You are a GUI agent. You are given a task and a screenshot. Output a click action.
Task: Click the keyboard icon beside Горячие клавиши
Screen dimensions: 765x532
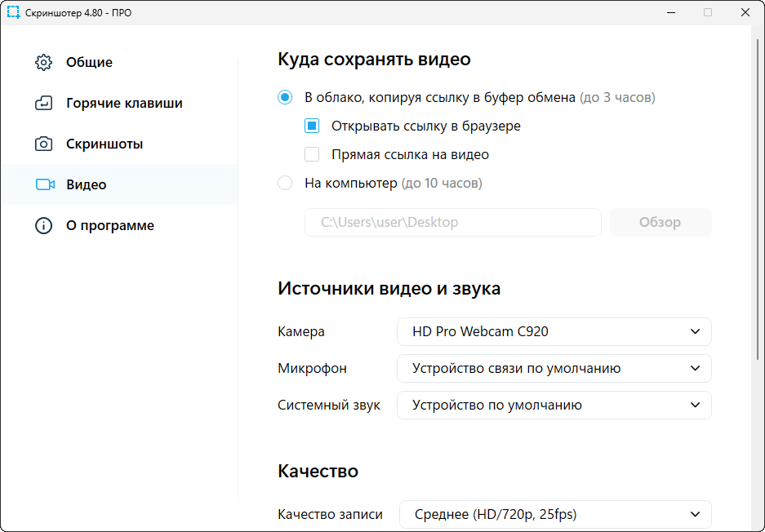(x=43, y=104)
